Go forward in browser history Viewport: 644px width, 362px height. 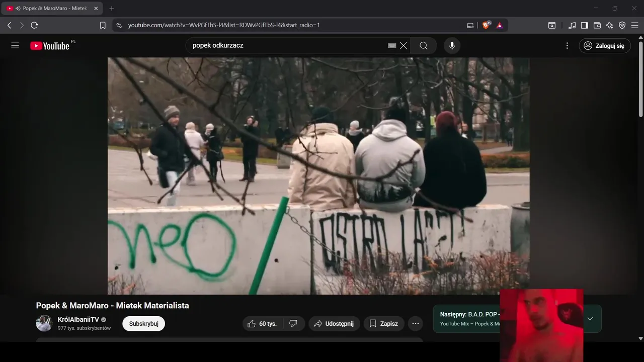point(22,25)
